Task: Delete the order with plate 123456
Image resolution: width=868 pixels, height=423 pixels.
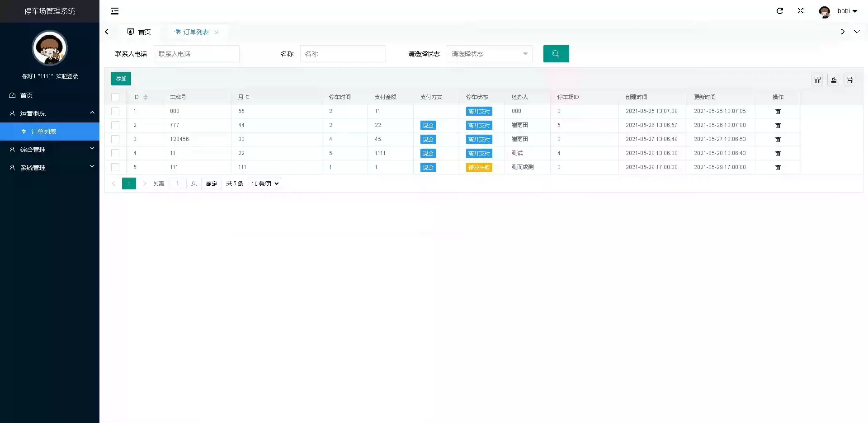Action: (778, 139)
